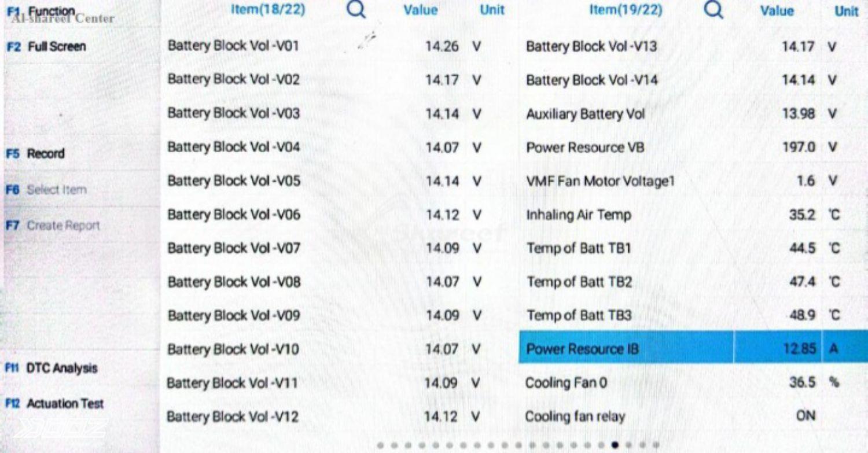Select Battery Block Vol-V01 row

[339, 46]
